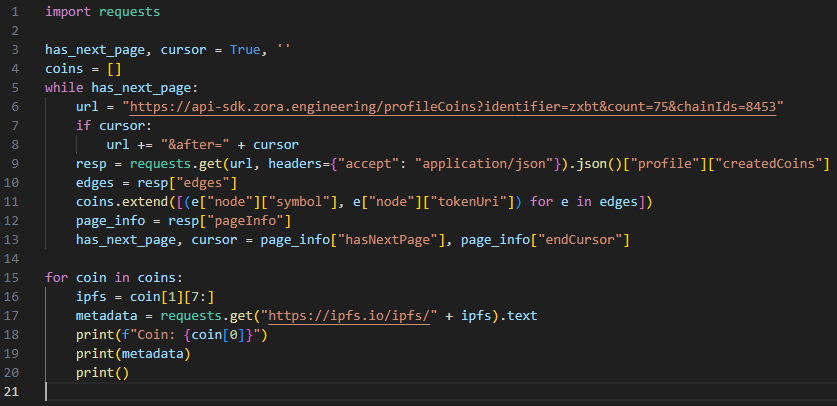Click 'if cursor:' on line 7

(114, 126)
